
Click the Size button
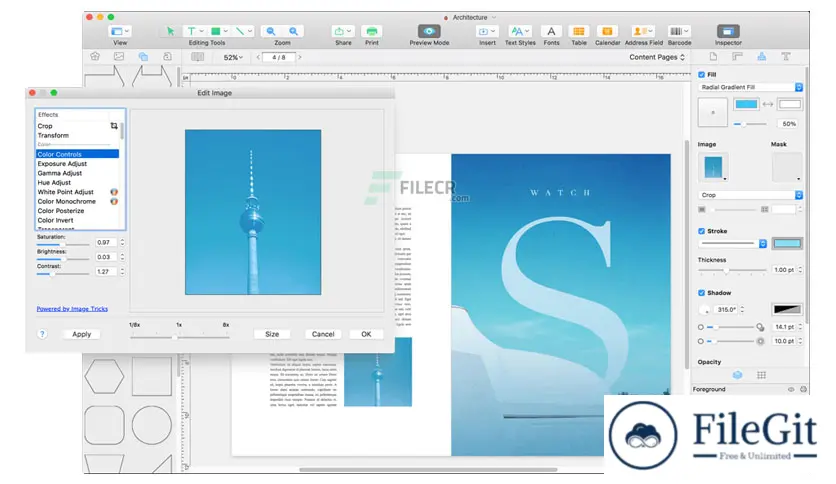coord(272,334)
